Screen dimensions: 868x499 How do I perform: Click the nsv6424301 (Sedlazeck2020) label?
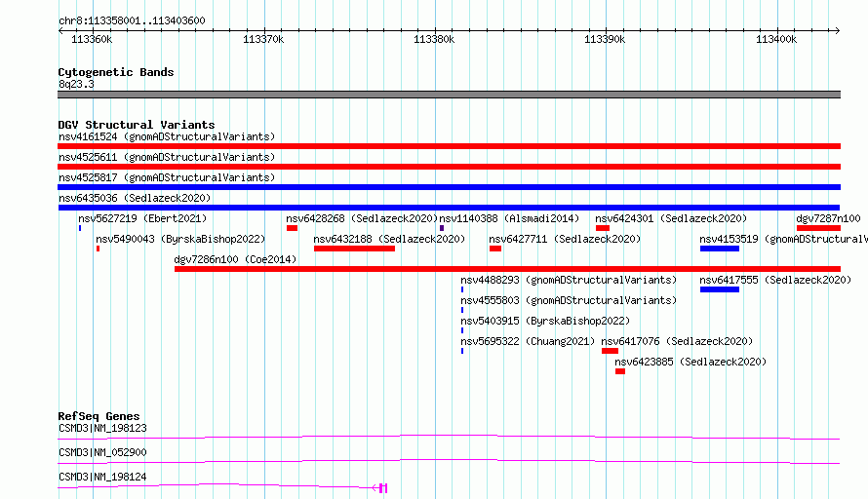pyautogui.click(x=671, y=218)
